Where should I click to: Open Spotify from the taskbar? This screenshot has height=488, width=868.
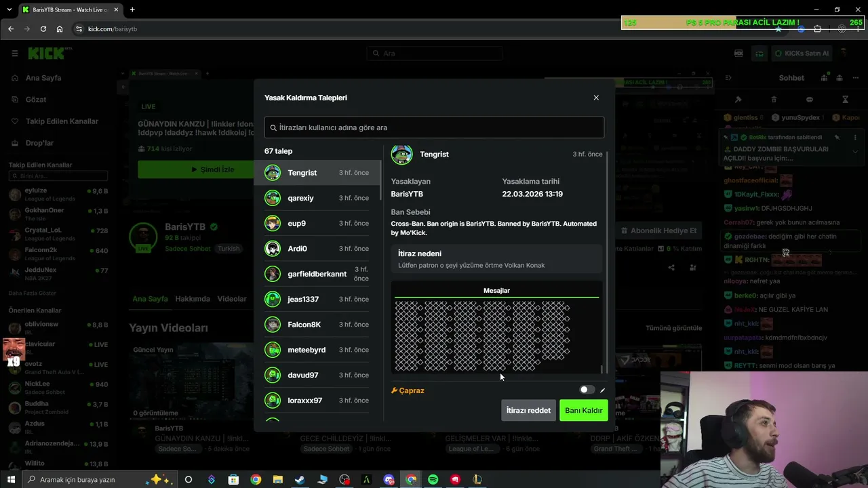(433, 480)
